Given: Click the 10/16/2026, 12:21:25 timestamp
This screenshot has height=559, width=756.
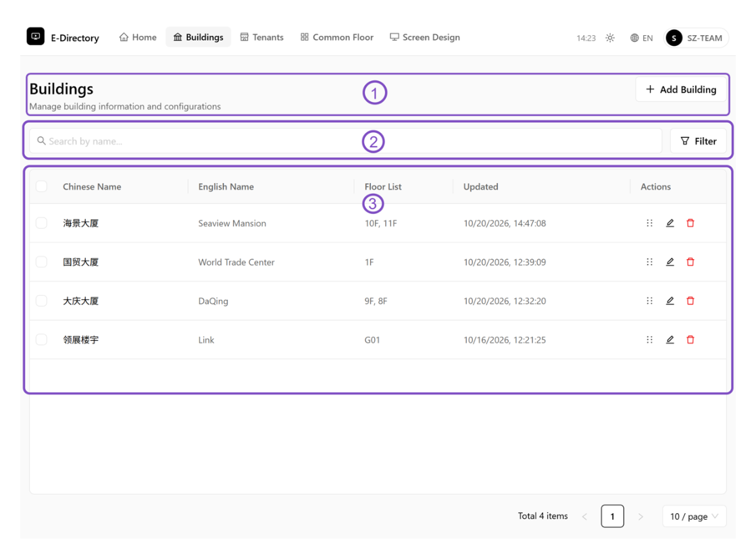Looking at the screenshot, I should click(505, 340).
